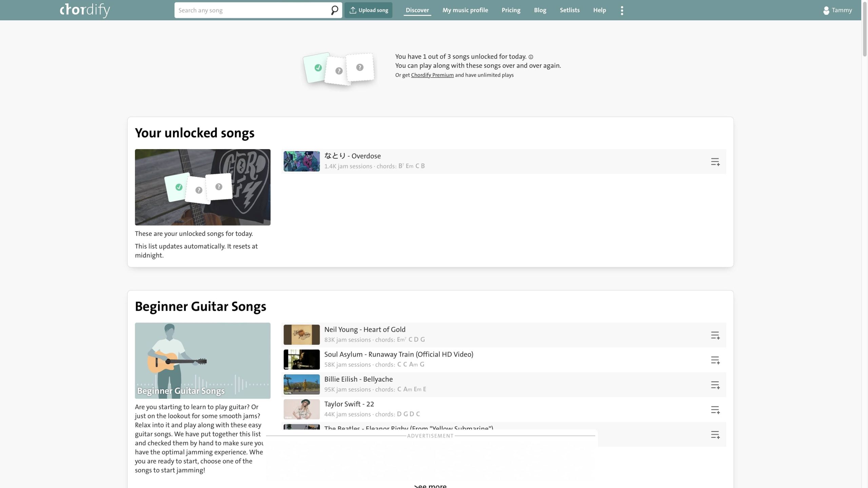Viewport: 868px width, 488px height.
Task: Click the Billie Eilish Bellyache thumbnail
Action: 301,384
